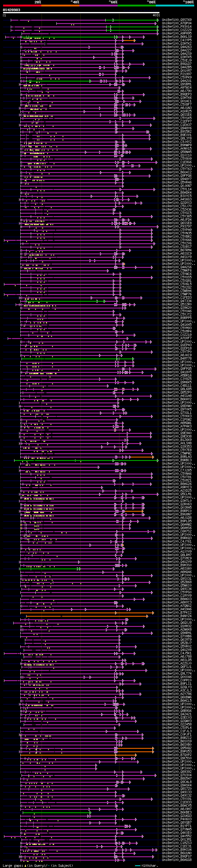197x868 pixels.
Task: Select the UniRef100_C5YKK3 label
Action: pos(177,416)
